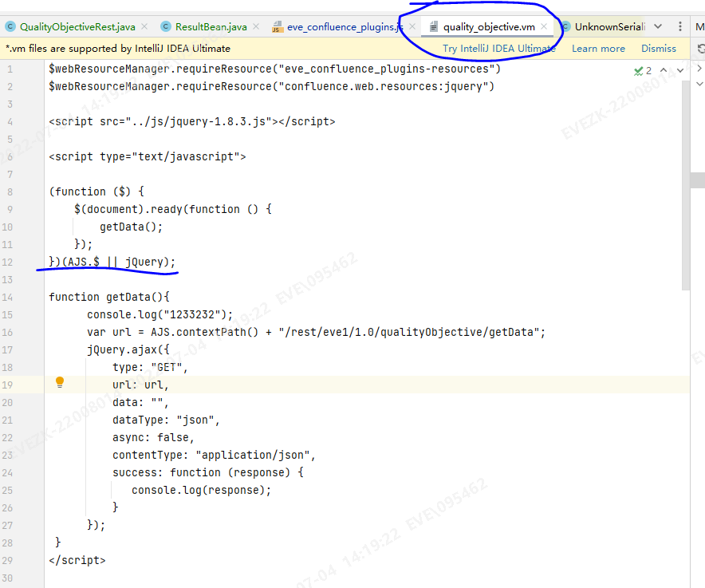Go to the previous highlighted problem
The image size is (705, 588).
tap(664, 70)
